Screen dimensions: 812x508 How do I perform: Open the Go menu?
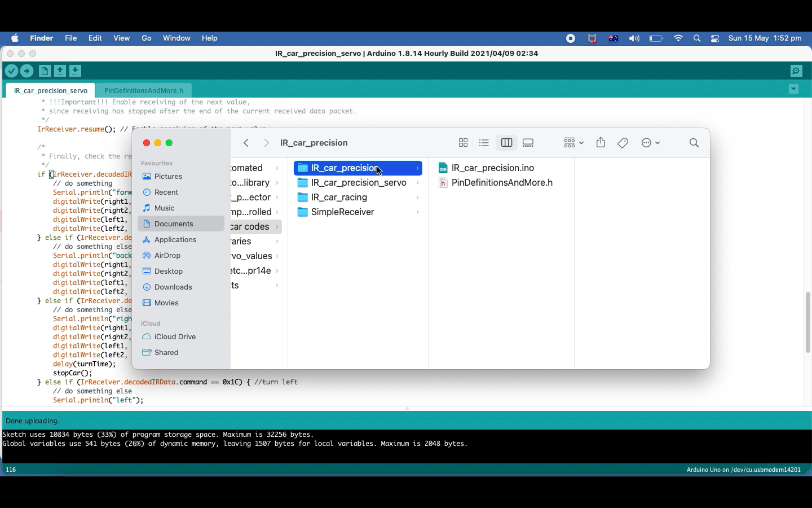tap(147, 38)
